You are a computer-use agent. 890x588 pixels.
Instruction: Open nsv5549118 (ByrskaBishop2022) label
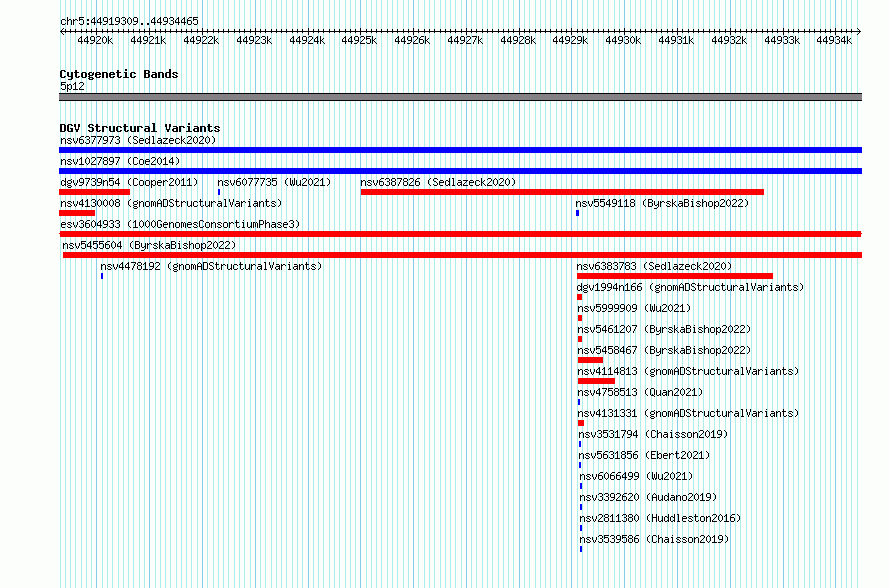[662, 203]
